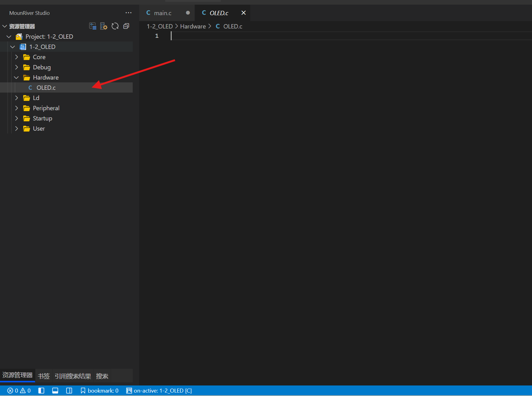Click the Startup folder icon
This screenshot has width=532, height=396.
[27, 119]
